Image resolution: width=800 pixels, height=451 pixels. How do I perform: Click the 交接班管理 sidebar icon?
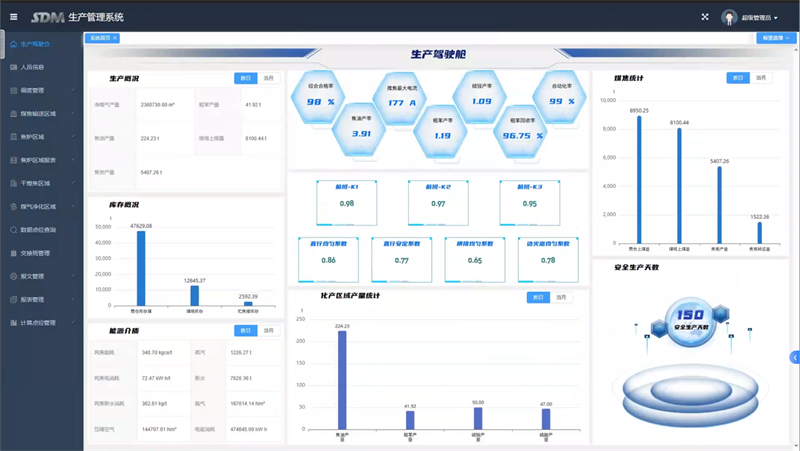tap(13, 253)
